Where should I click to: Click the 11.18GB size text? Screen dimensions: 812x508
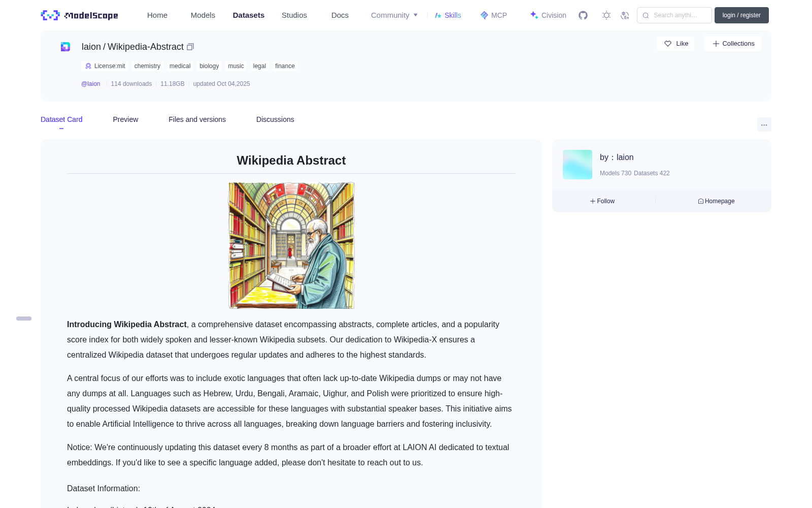pyautogui.click(x=173, y=84)
